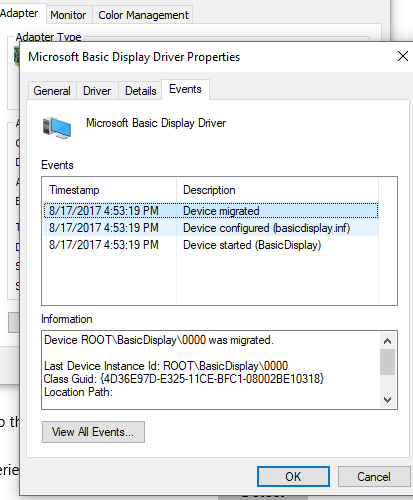413x500 pixels.
Task: Click the scroll up arrow in Information box
Action: coord(387,341)
